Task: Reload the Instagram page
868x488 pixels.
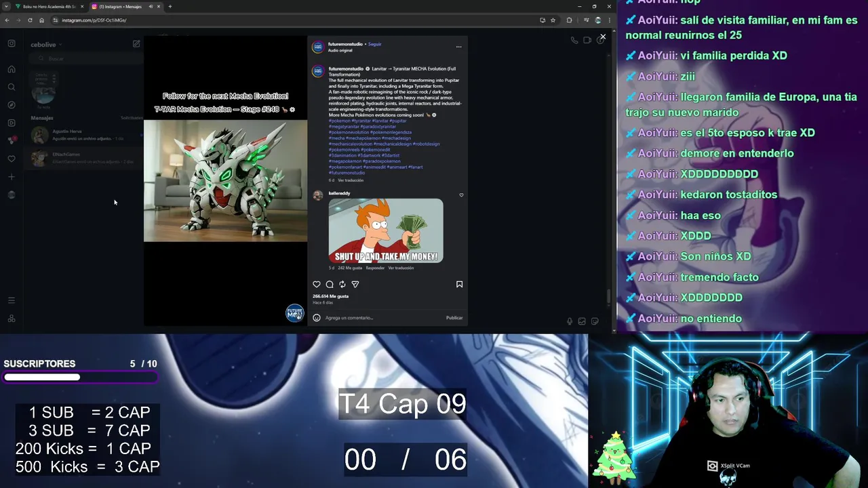Action: (x=30, y=20)
